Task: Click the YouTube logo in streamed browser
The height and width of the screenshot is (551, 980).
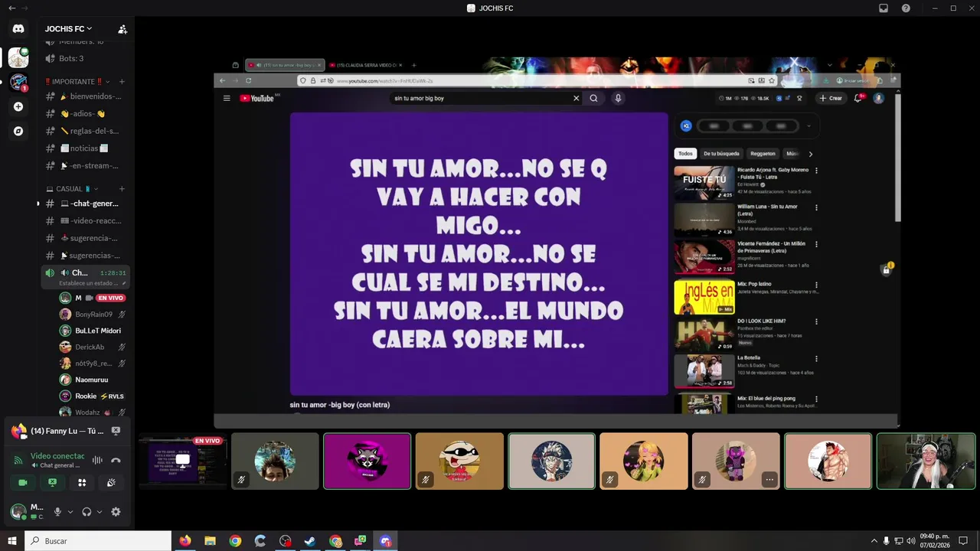Action: coord(257,98)
